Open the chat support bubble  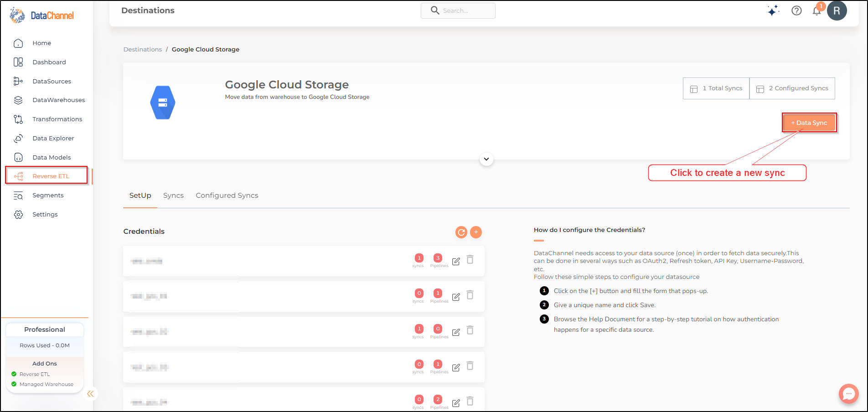[x=849, y=394]
